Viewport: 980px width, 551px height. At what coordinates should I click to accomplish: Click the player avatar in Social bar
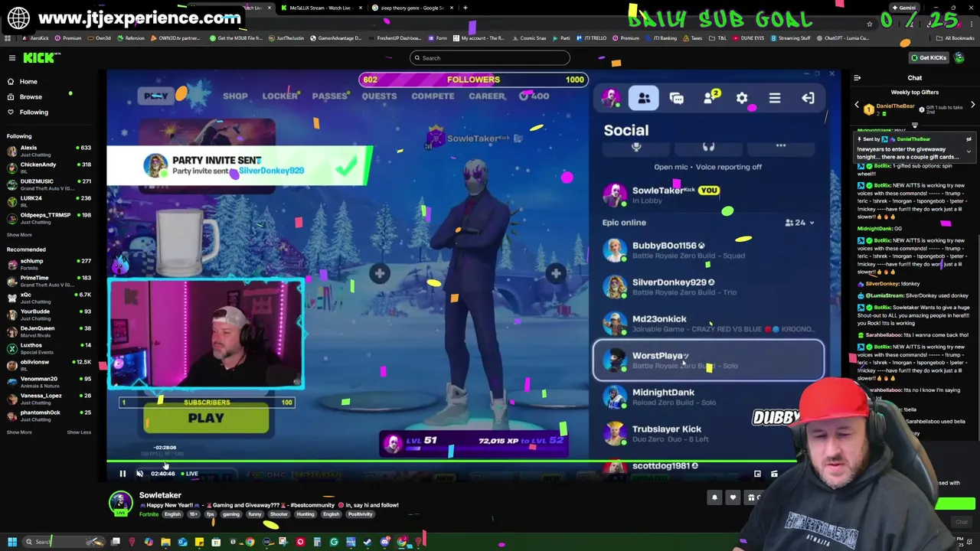[611, 98]
